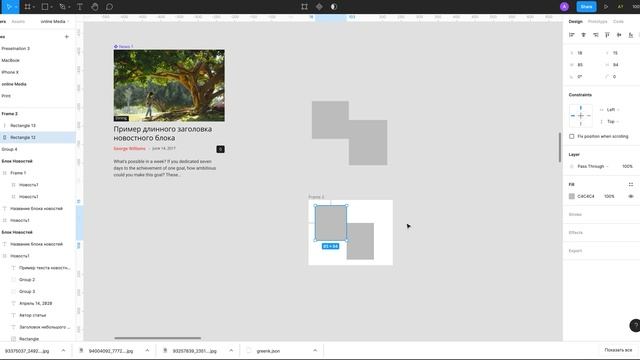Open the online Media page dropdown
The image size is (640, 360).
(55, 22)
